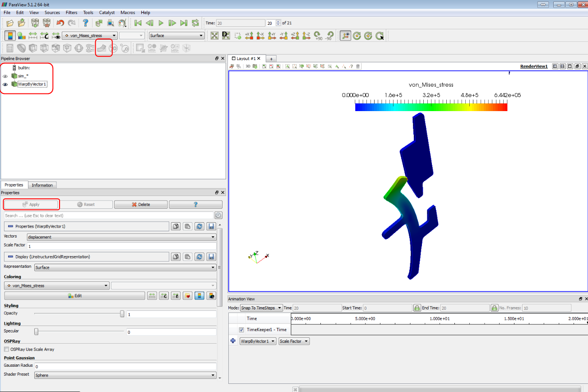Screen dimensions: 588x392
Task: Click the Reset Camera icon
Action: tap(214, 36)
